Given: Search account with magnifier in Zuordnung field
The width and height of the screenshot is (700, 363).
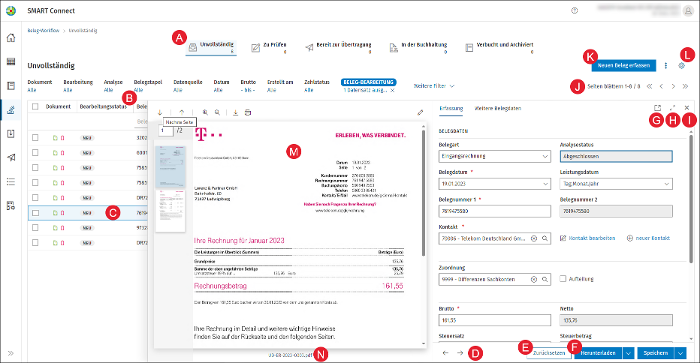Looking at the screenshot, I should tap(545, 279).
